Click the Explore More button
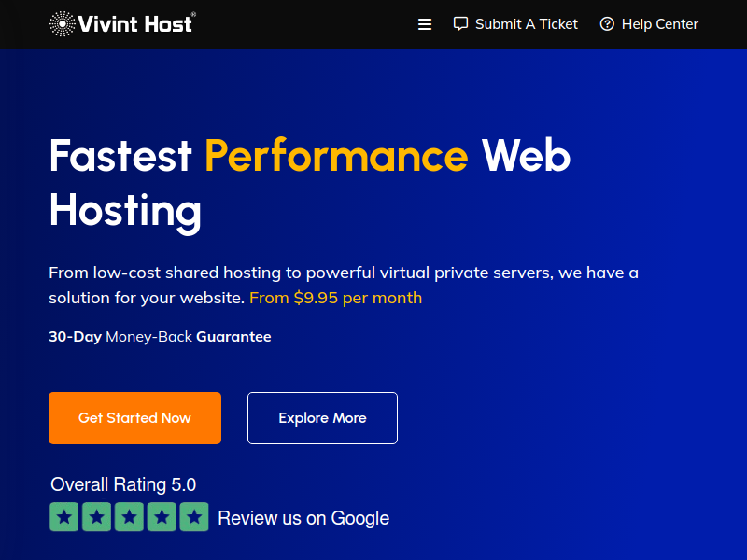Image resolution: width=747 pixels, height=560 pixels. click(x=322, y=418)
